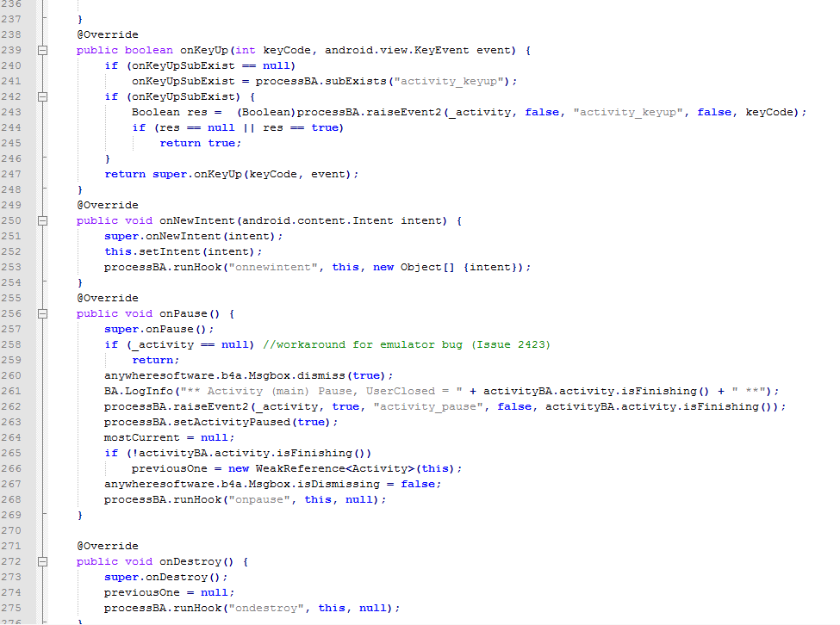Collapse the onDestroy method fold marker
Image resolution: width=840 pixels, height=625 pixels.
point(43,561)
